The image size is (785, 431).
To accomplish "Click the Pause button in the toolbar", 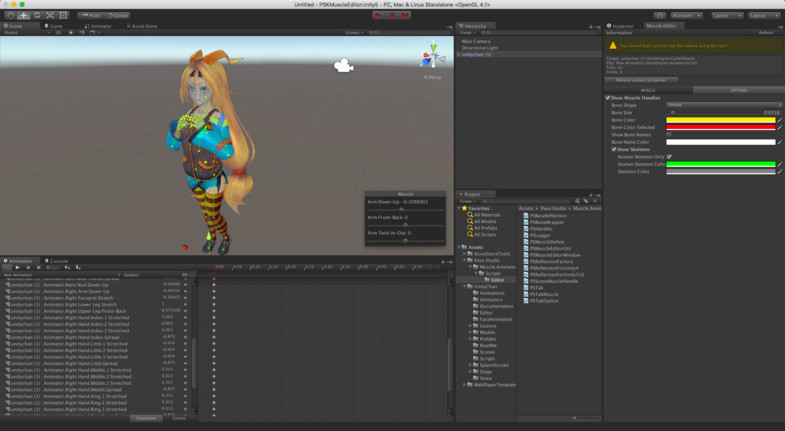I will (x=392, y=16).
